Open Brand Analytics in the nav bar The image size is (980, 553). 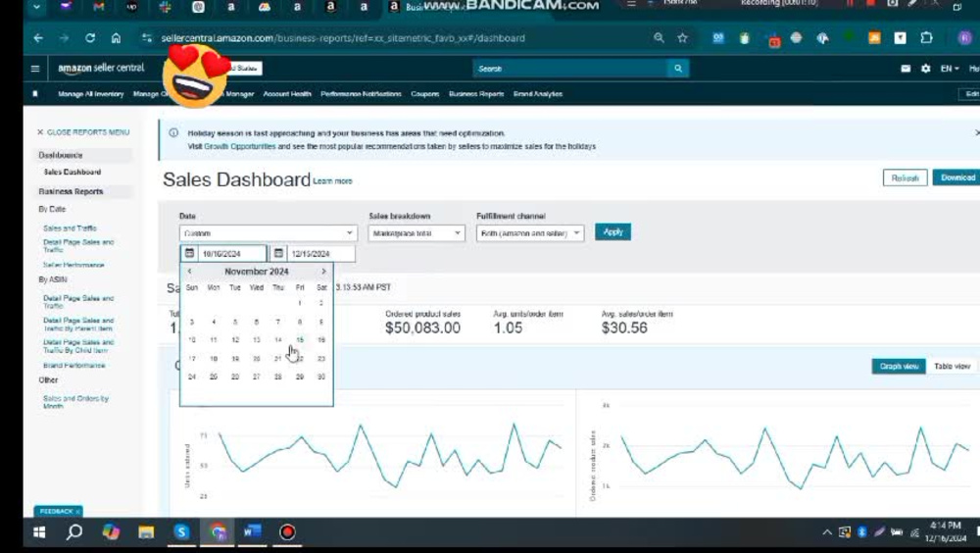537,94
